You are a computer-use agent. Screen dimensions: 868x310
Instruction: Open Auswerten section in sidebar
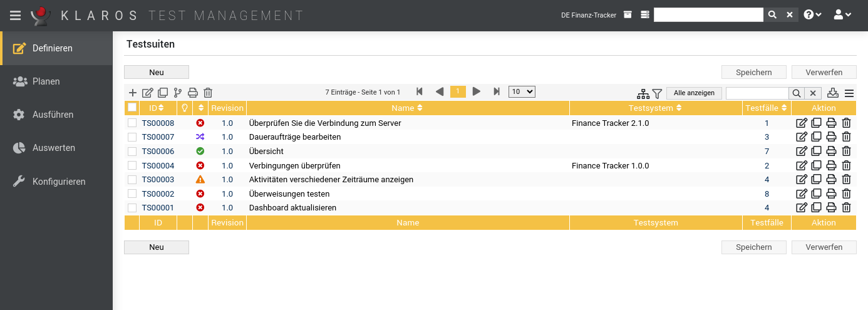[56, 148]
